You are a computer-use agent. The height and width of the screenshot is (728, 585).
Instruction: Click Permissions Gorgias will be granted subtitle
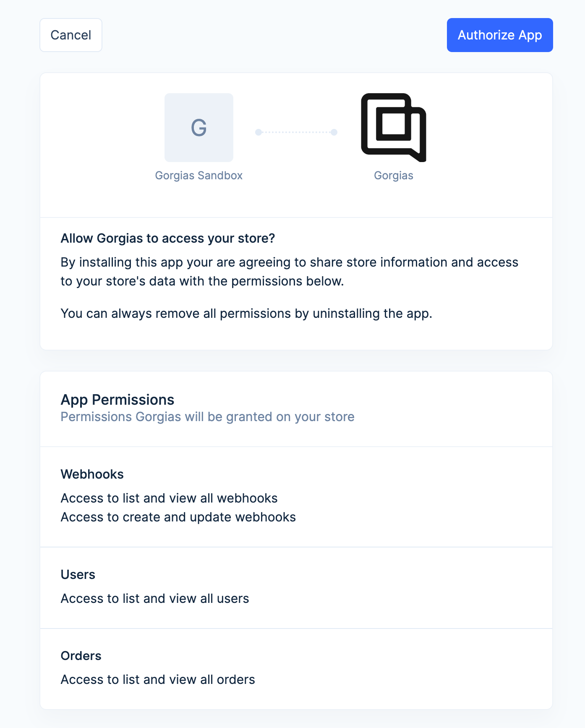point(208,417)
